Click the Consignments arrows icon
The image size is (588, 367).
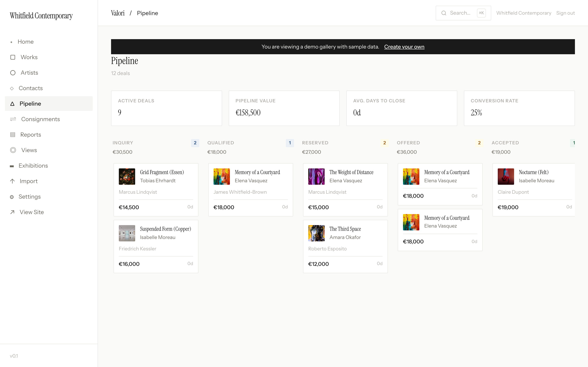(x=13, y=119)
